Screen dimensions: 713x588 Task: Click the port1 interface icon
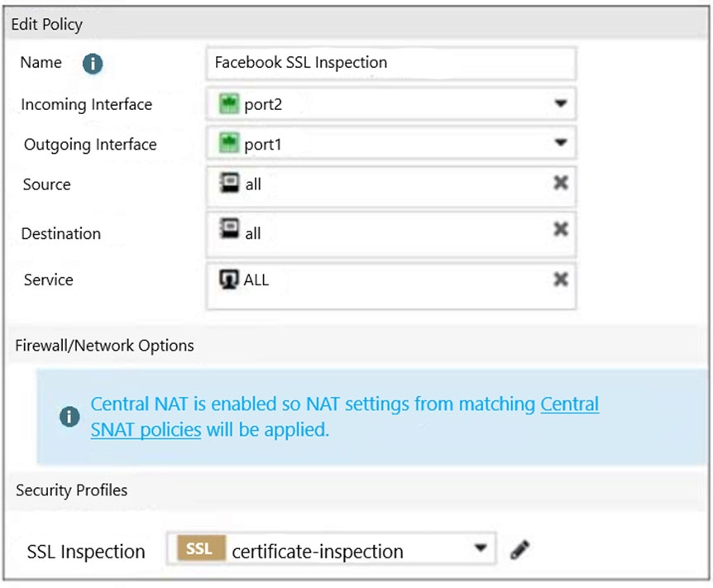tap(229, 143)
